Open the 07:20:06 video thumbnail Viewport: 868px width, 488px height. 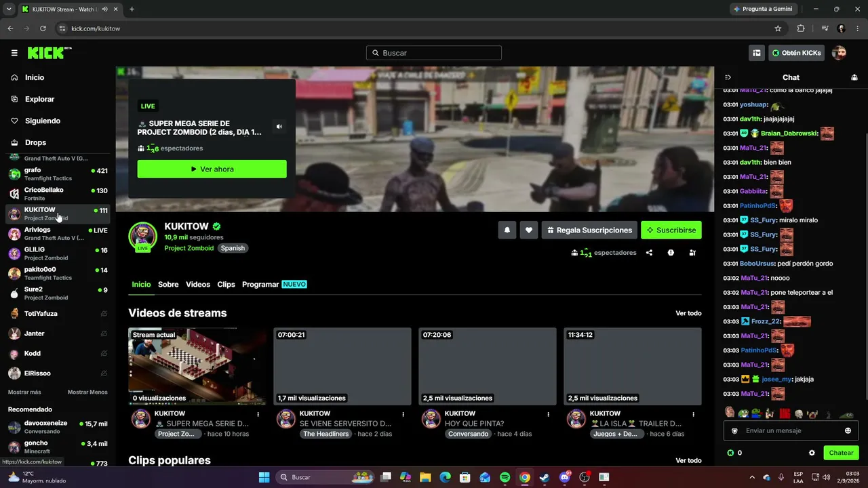487,367
